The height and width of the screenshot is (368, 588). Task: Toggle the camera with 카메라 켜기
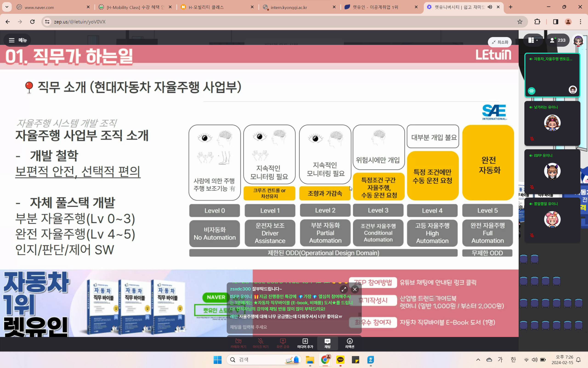[238, 343]
